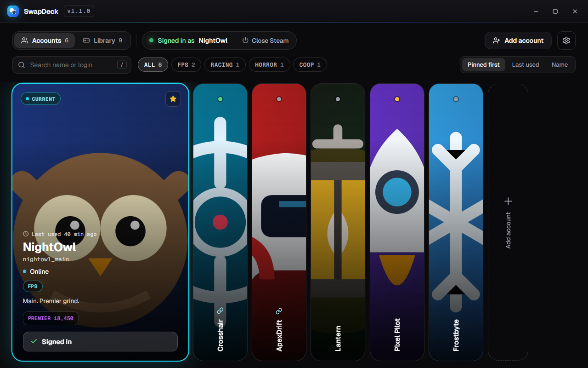Screen dimensions: 588x368
Task: Click the search magnifier icon
Action: [22, 65]
